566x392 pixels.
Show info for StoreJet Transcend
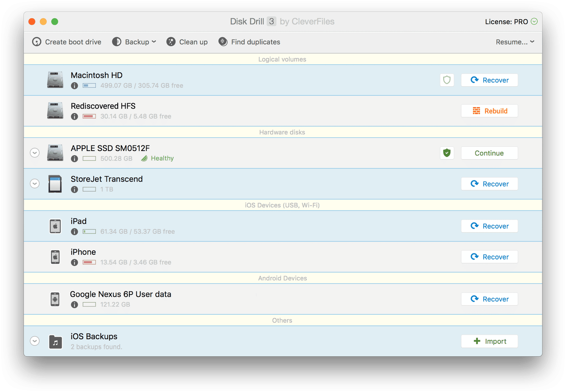(74, 189)
